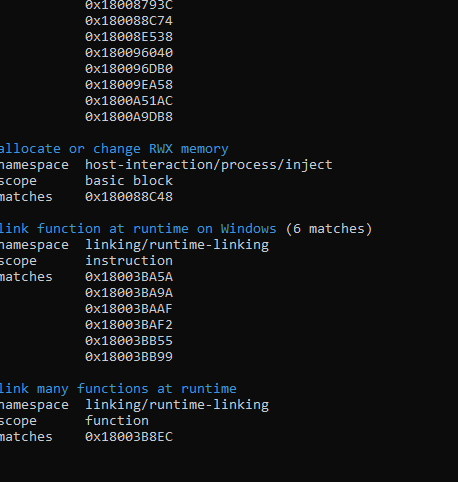Click the 'instruction' scope value
This screenshot has height=482, width=458.
129,261
